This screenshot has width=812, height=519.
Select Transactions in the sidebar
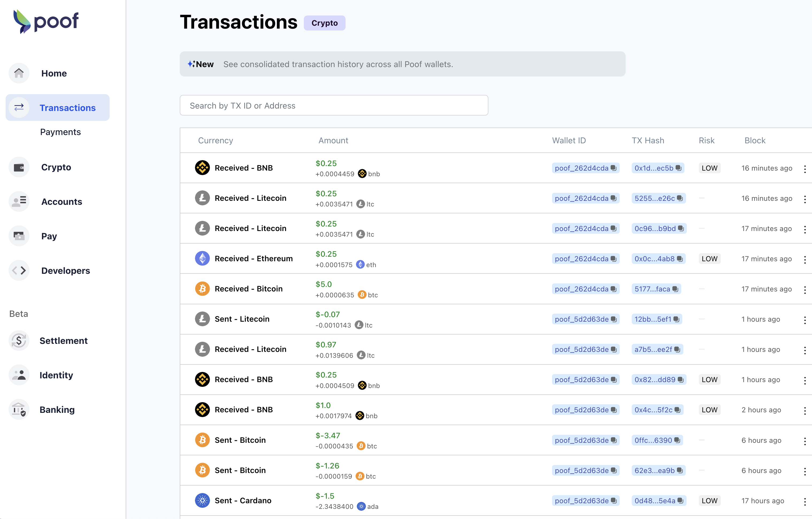point(67,108)
